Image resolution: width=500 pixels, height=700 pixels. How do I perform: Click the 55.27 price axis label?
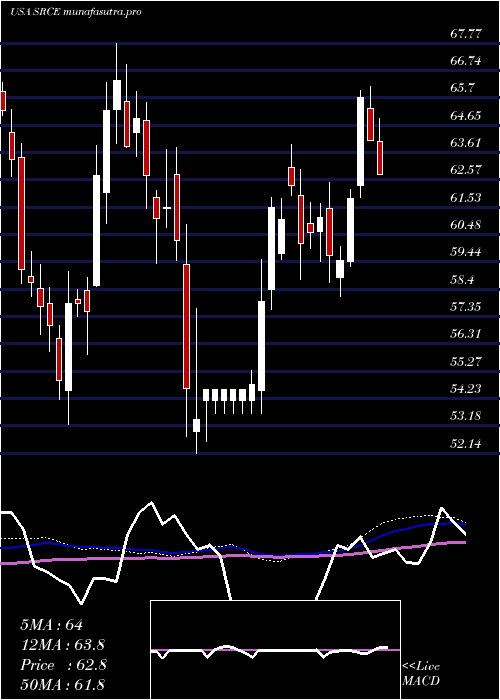tap(466, 361)
